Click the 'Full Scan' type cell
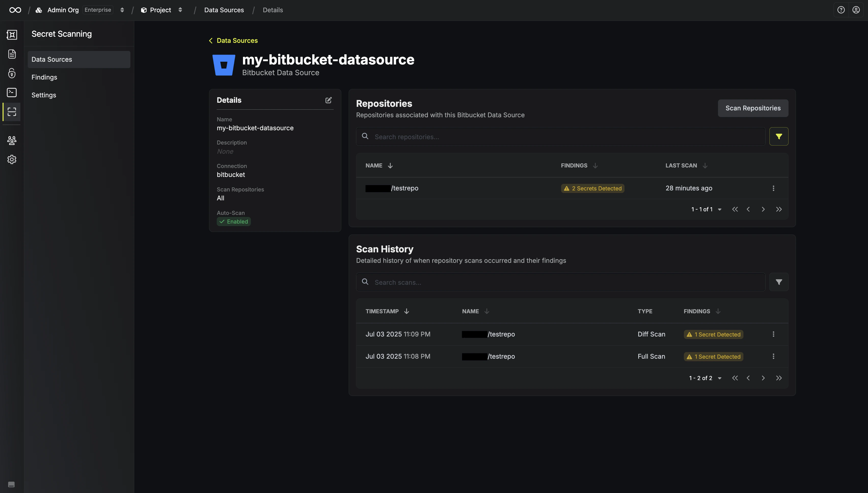868x493 pixels. [x=651, y=356]
